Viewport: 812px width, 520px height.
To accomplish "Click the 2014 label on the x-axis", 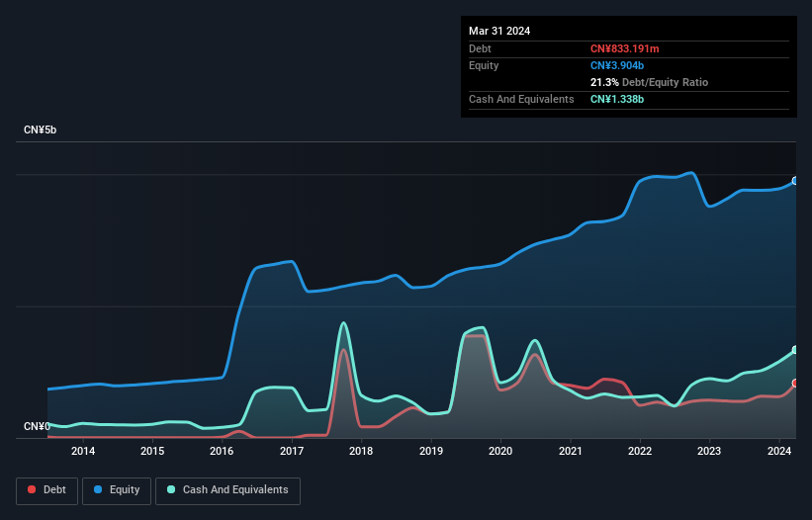I will click(83, 452).
